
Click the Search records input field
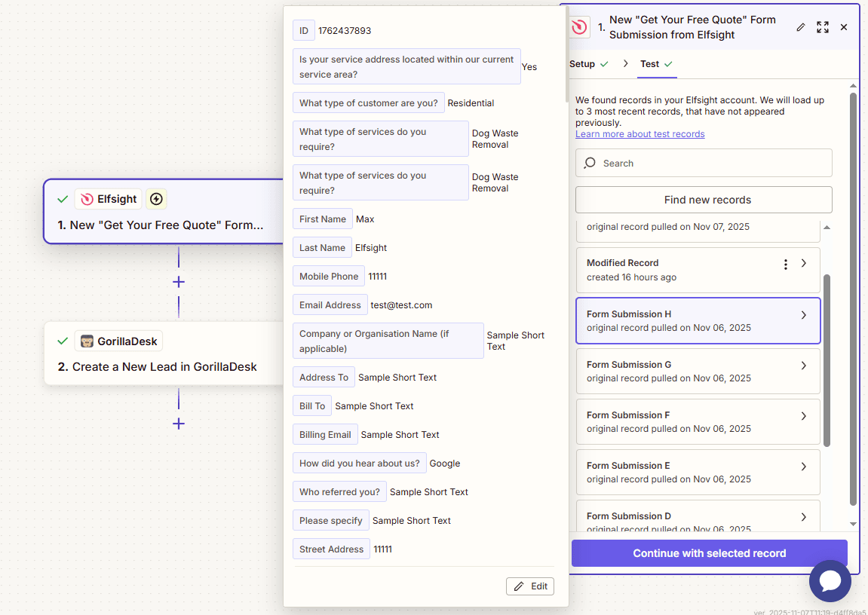point(704,163)
